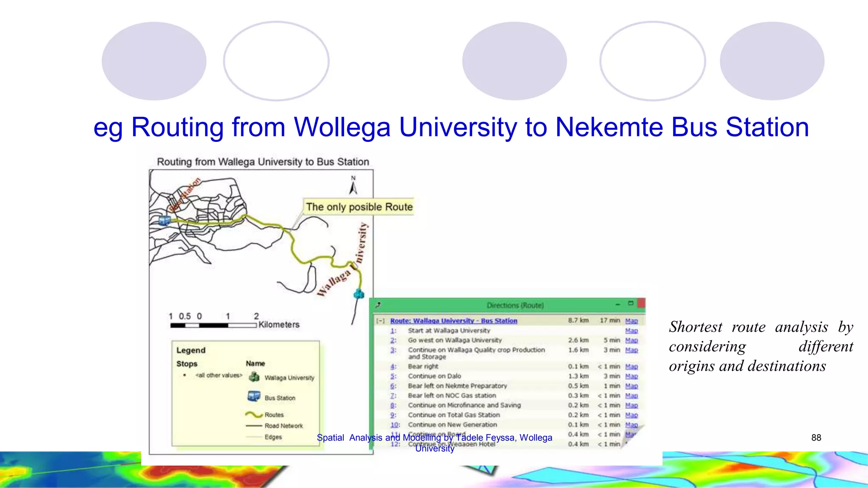Click the Road Network line symbol in the legend
This screenshot has height=488, width=868.
click(x=254, y=426)
